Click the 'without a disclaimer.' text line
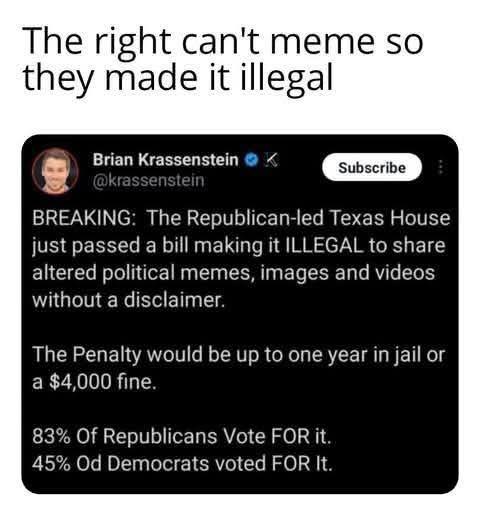Screen dimensions: 480x512 point(129,300)
